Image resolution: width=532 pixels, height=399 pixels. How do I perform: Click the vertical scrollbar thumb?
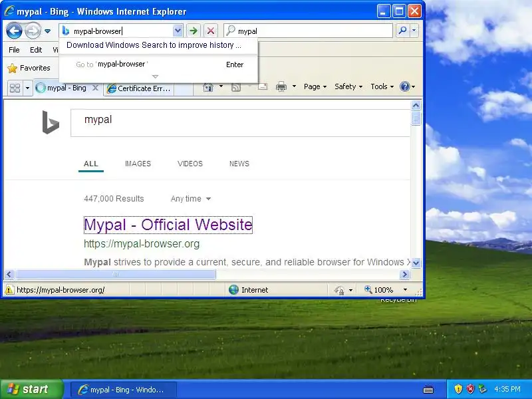[416, 118]
